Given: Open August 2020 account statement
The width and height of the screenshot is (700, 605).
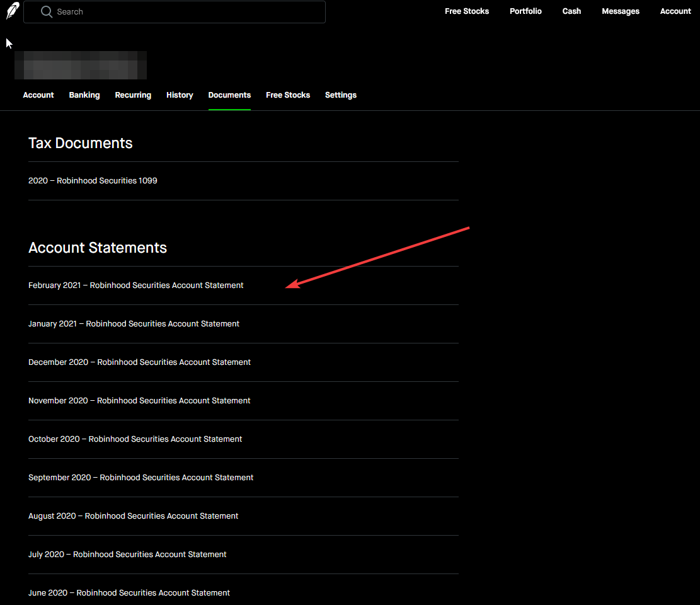Looking at the screenshot, I should pos(133,516).
